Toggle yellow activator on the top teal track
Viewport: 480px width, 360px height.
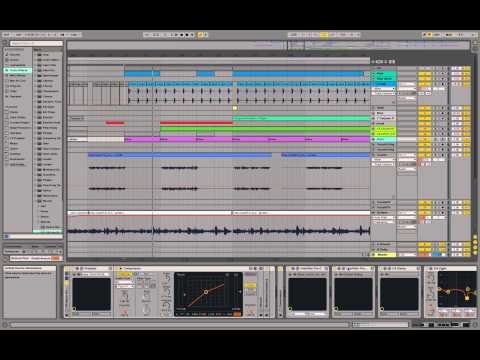(x=425, y=73)
